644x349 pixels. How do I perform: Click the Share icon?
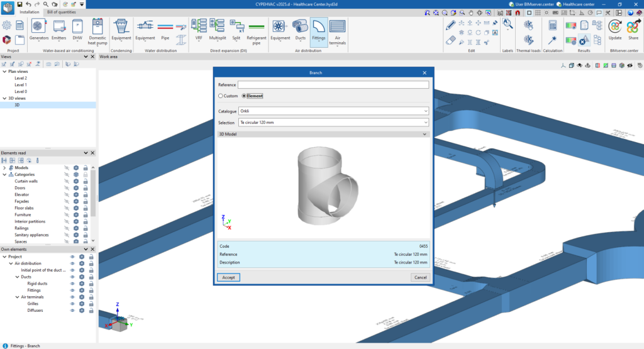633,30
